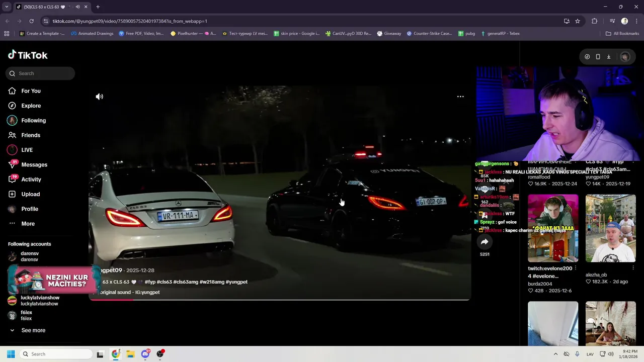Open Chrome three-dots menu
This screenshot has height=362, width=644.
point(636,21)
